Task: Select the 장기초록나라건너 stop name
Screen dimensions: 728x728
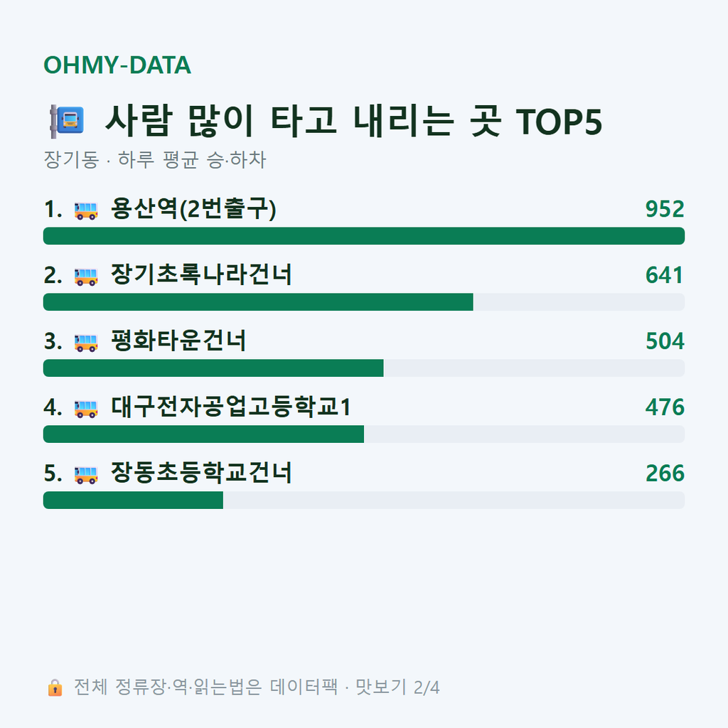Action: pyautogui.click(x=201, y=274)
